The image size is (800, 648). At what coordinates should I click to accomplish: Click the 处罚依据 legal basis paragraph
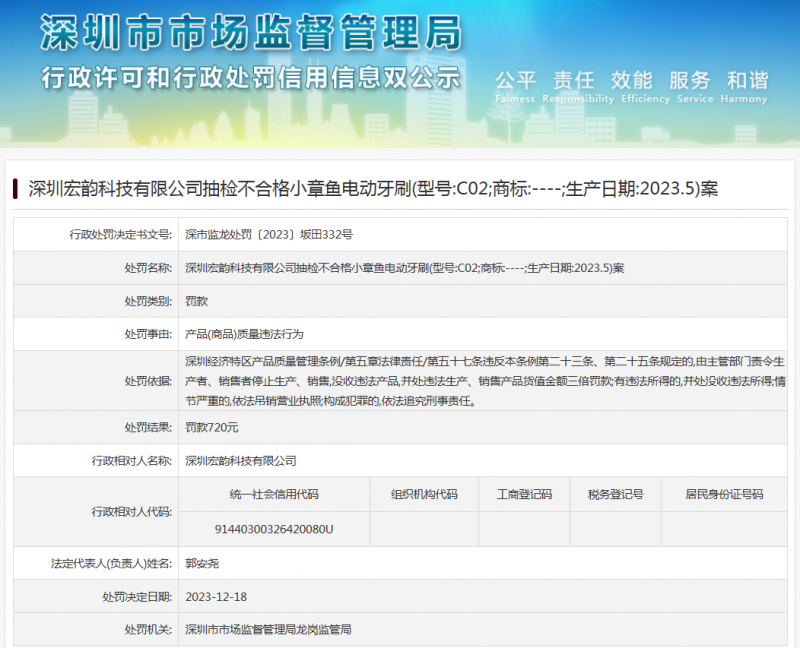tap(484, 380)
